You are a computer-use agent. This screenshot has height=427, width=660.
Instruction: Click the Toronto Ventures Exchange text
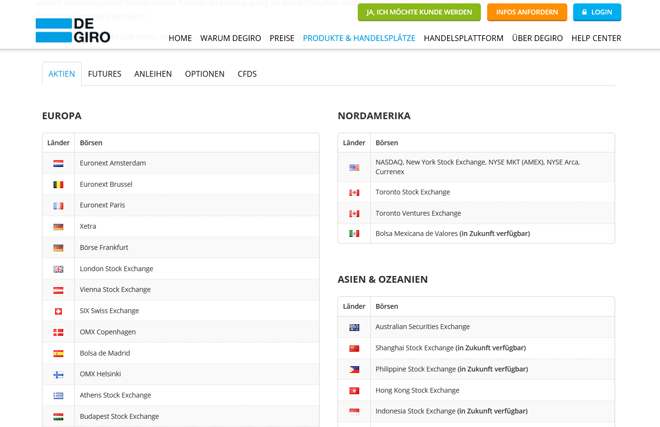418,213
